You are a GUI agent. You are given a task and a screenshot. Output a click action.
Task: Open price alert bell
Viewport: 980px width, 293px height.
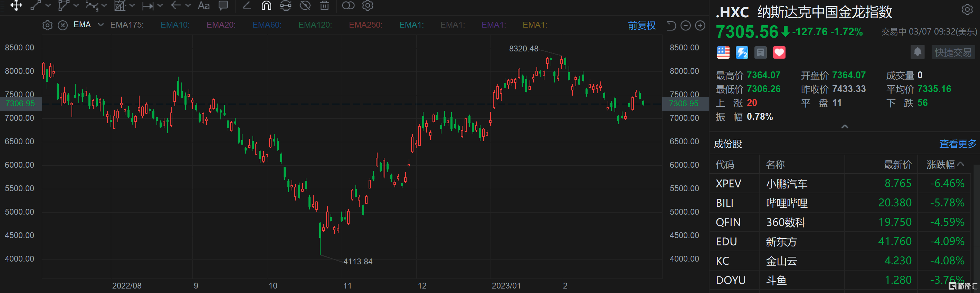917,52
